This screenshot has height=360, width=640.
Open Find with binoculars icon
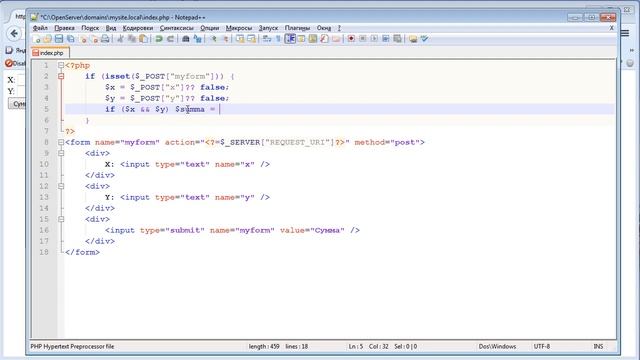tap(186, 39)
